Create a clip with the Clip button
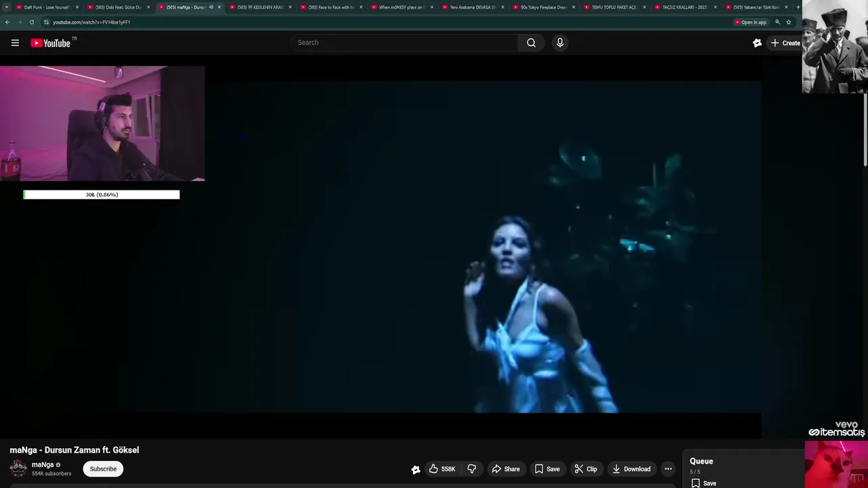Viewport: 868px width, 488px height. (x=585, y=469)
